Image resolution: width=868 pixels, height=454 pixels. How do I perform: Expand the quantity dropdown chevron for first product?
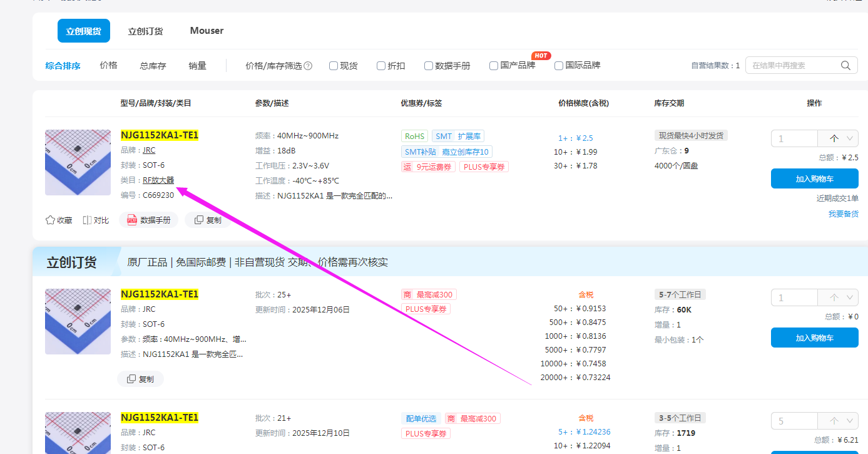point(850,138)
